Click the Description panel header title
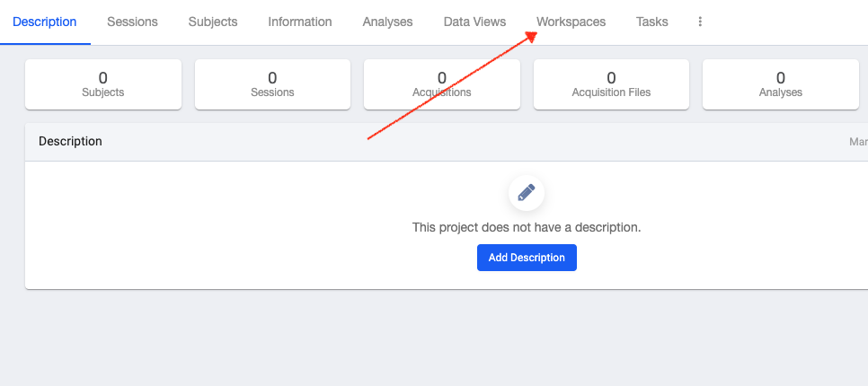The width and height of the screenshot is (868, 386). (70, 142)
